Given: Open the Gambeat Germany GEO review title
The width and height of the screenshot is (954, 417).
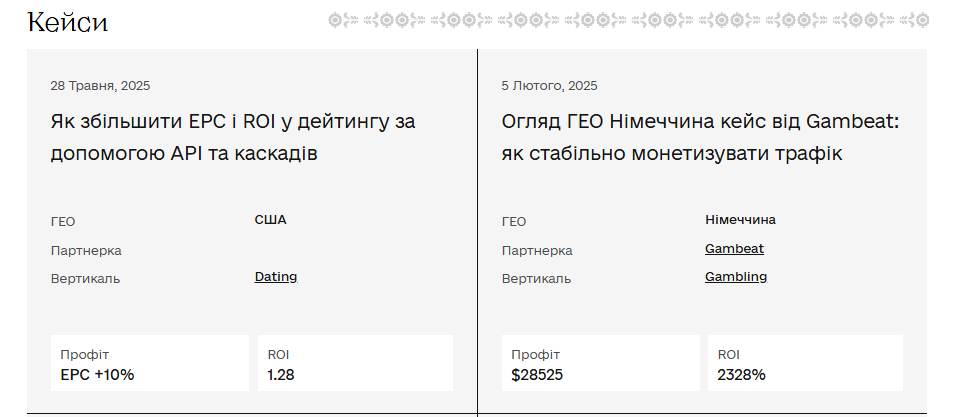Looking at the screenshot, I should 700,138.
